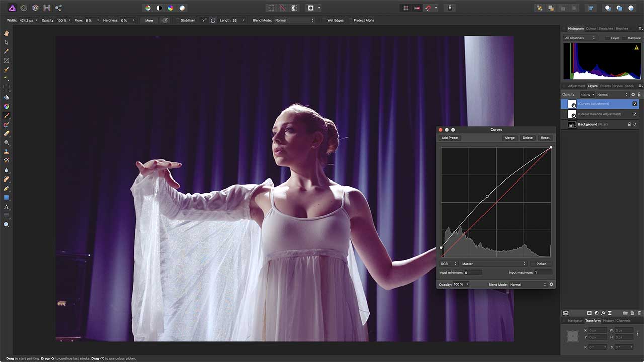Switch to the Adjustment panel tab
Viewport: 644px width, 362px height.
pos(576,86)
